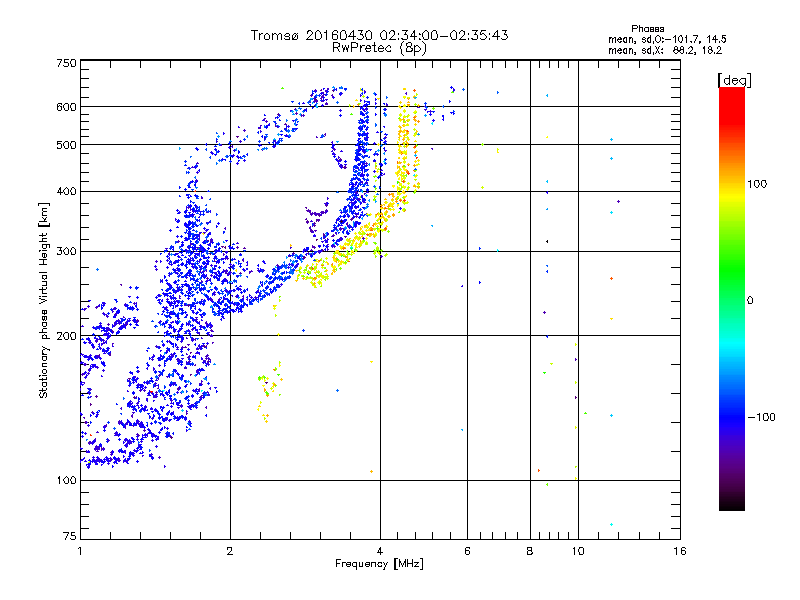This screenshot has height=600, width=800.
Task: Click the y-axis tick label '200'
Action: click(66, 336)
